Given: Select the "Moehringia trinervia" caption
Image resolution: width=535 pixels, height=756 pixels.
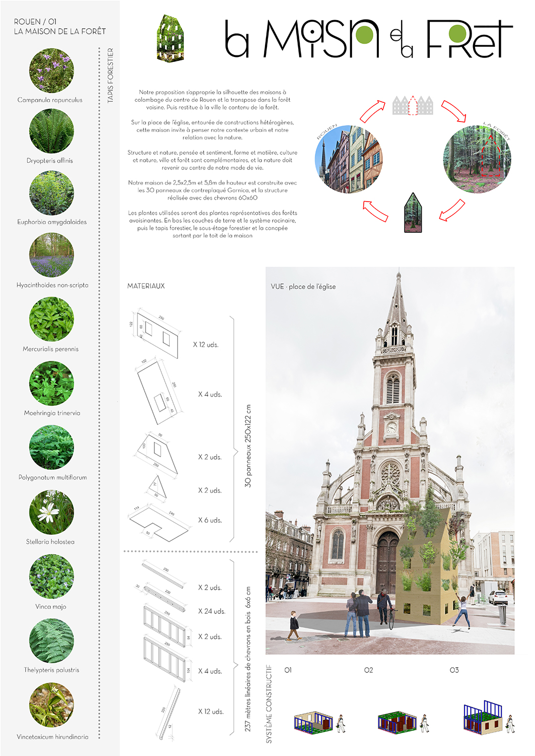Looking at the screenshot, I should [52, 413].
